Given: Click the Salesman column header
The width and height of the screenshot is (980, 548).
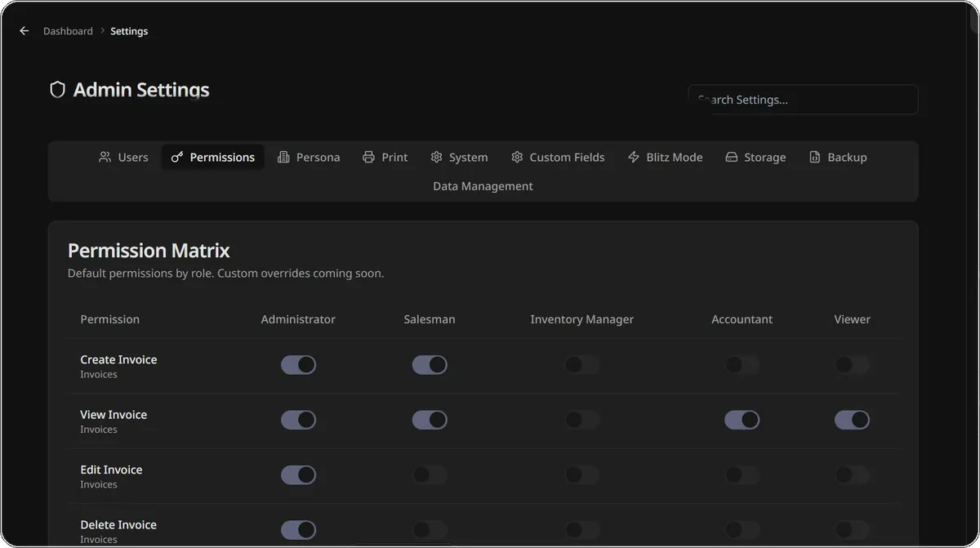Looking at the screenshot, I should pyautogui.click(x=430, y=319).
